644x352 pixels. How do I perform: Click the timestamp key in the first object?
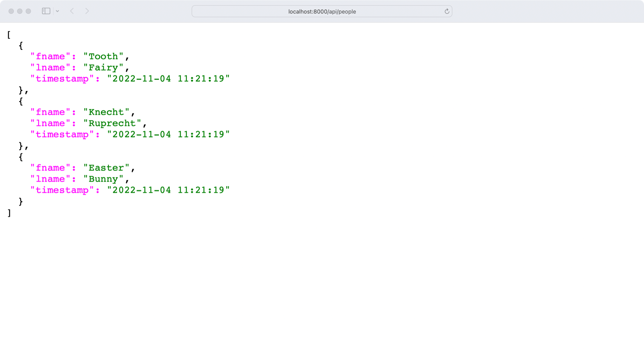[61, 78]
